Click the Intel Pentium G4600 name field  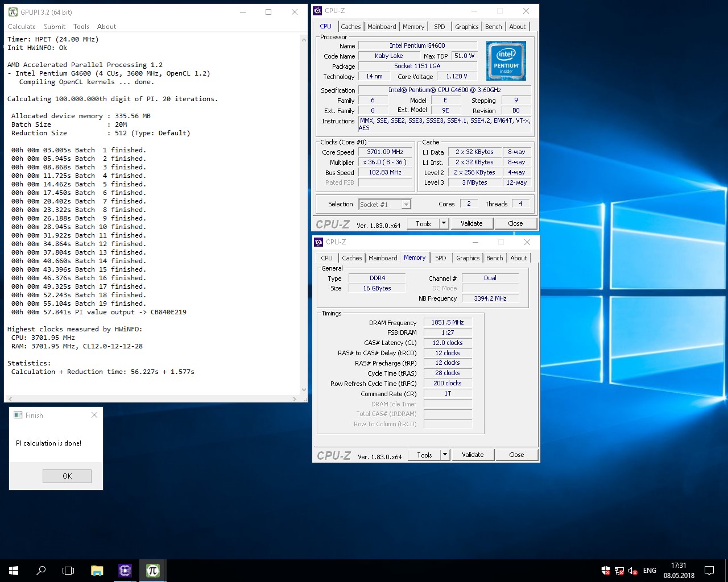(x=417, y=45)
